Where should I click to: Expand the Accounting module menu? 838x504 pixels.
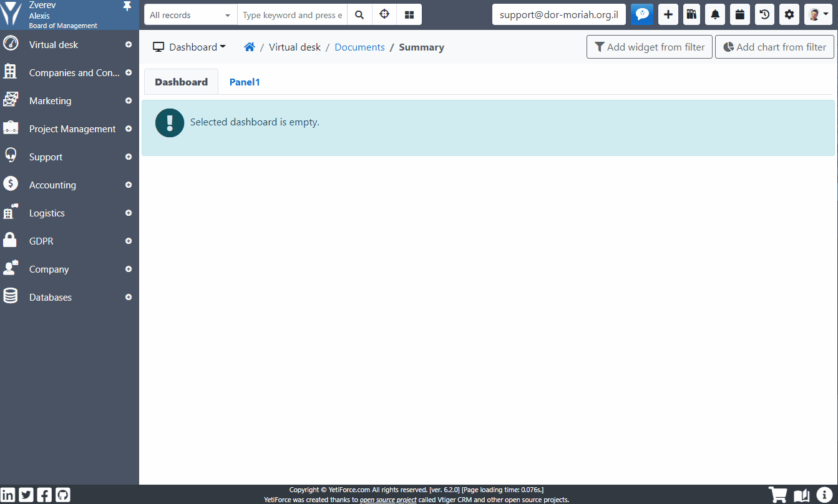pos(128,185)
